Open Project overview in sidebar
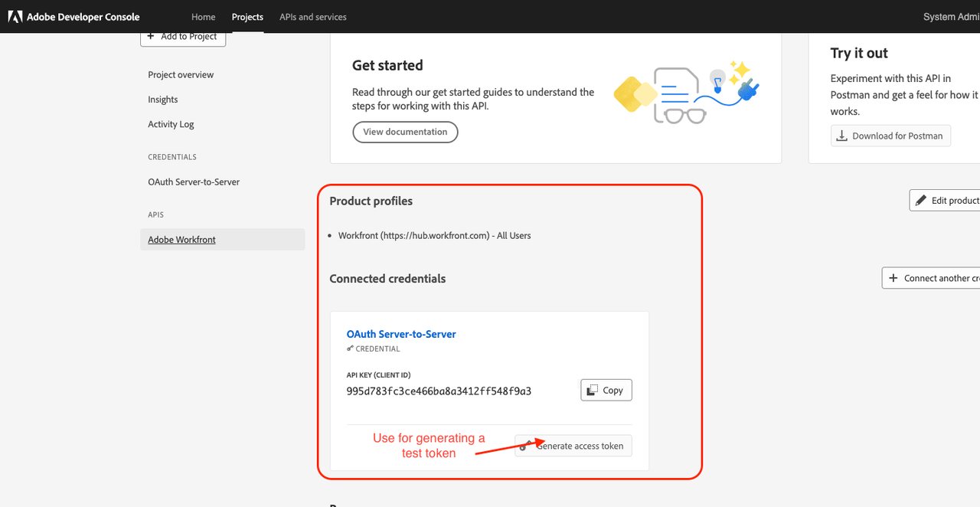Screen dimensions: 980x507 tap(181, 75)
